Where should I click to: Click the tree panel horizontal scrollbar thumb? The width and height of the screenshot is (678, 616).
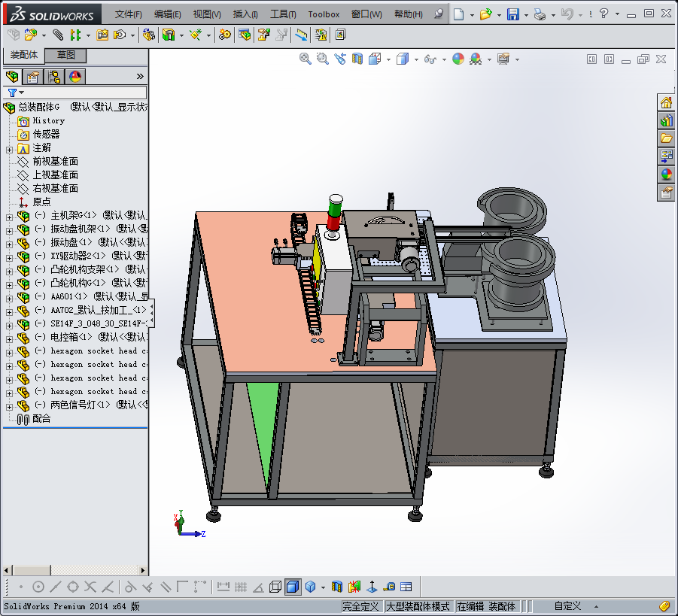pos(32,571)
